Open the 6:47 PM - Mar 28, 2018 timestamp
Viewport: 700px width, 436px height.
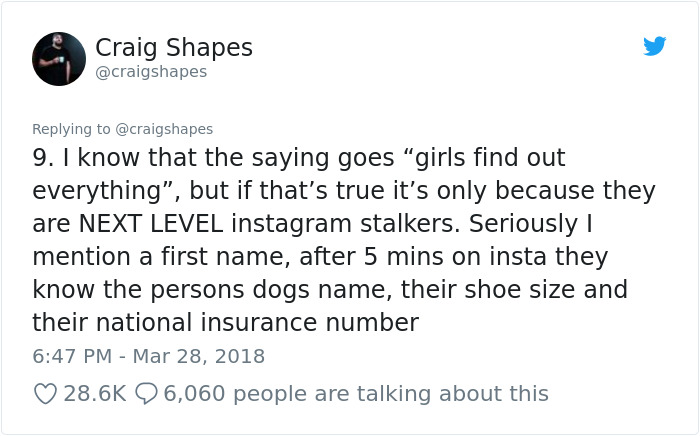click(x=148, y=356)
